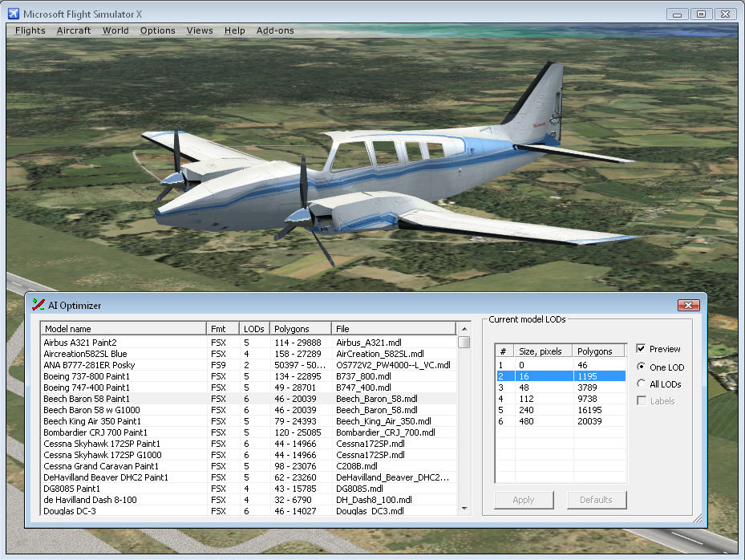Click the model list scrollbar thumb
The image size is (745, 560).
[x=464, y=342]
